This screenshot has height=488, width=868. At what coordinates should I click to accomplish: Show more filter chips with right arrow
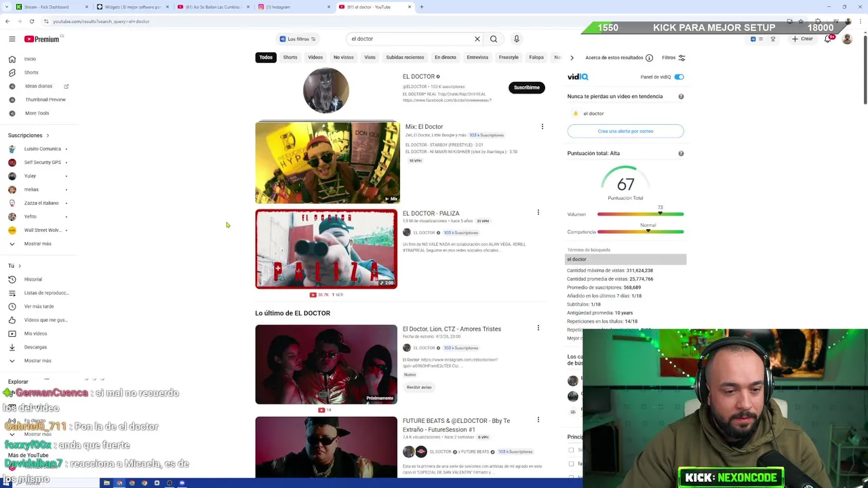pyautogui.click(x=572, y=58)
